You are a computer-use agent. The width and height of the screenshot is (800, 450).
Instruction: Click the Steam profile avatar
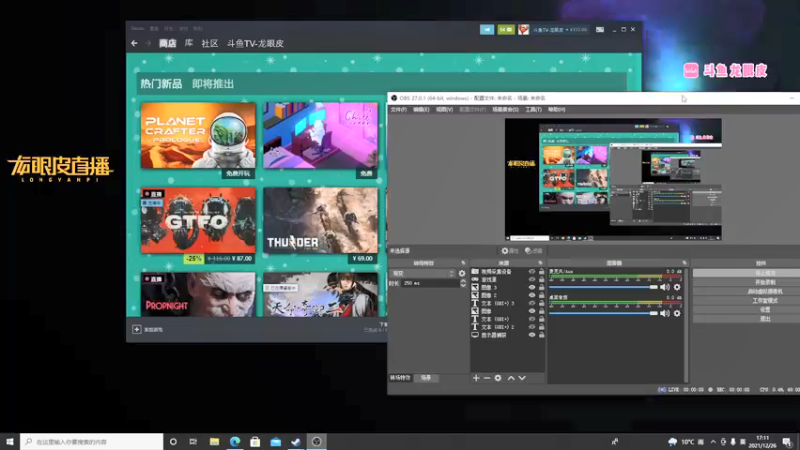click(523, 30)
